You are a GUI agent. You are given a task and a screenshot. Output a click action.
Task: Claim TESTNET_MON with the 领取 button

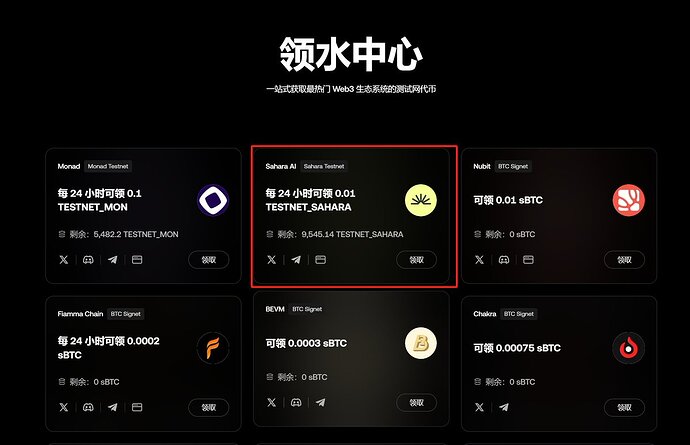click(209, 260)
